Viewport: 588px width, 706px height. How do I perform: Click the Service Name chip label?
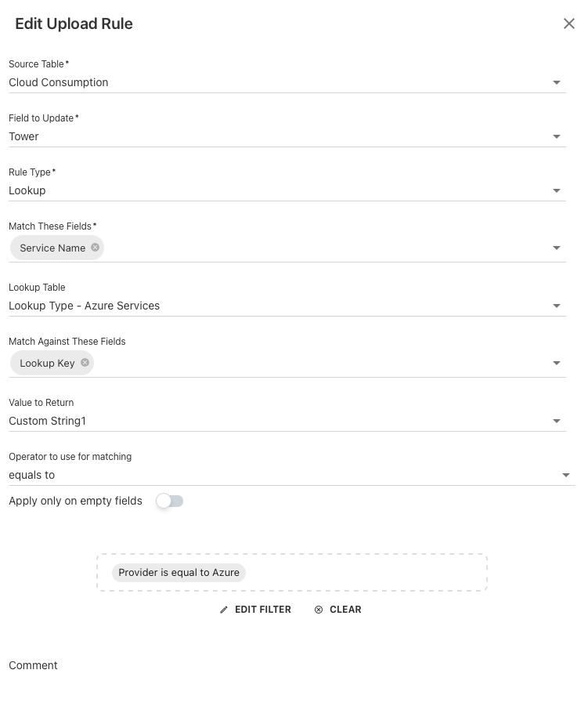coord(52,248)
